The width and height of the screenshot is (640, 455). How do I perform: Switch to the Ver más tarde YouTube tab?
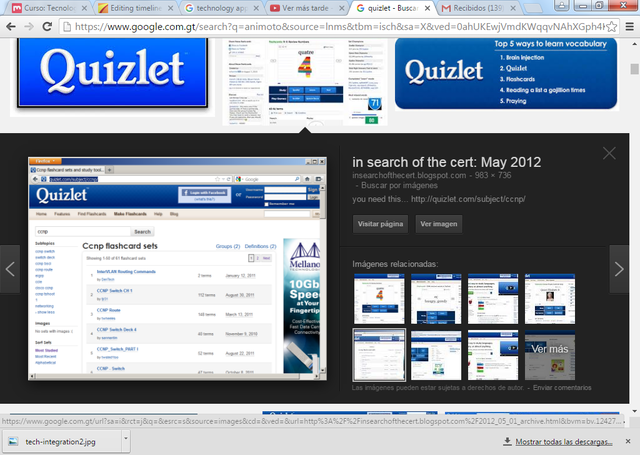click(x=305, y=8)
